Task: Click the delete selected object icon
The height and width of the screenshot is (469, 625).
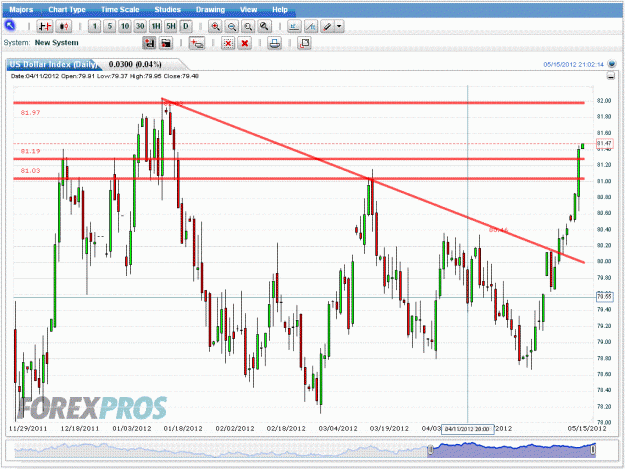Action: (228, 43)
